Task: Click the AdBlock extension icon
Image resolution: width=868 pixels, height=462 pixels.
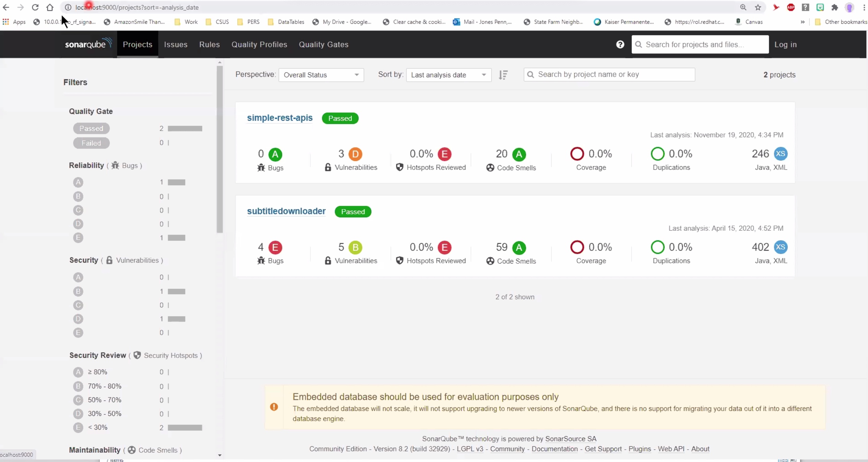Action: click(791, 7)
